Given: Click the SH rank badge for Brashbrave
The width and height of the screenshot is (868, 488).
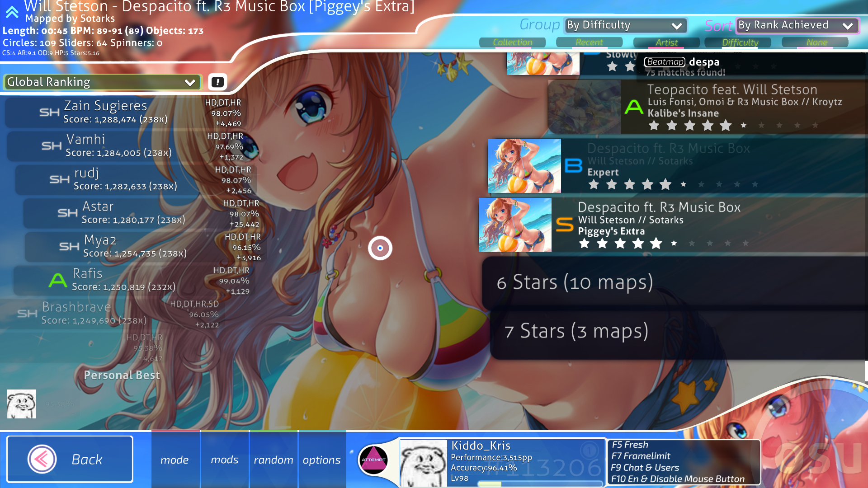Looking at the screenshot, I should [x=27, y=314].
